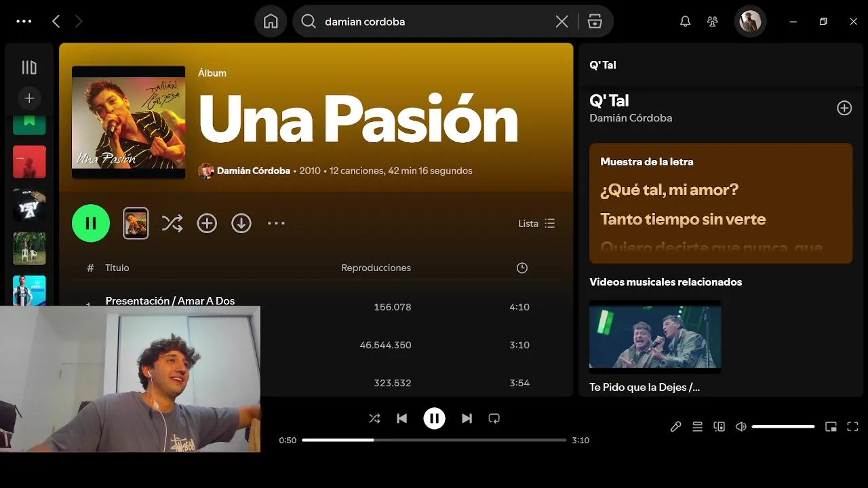Adjust the volume slider
The image size is (868, 488).
pyautogui.click(x=783, y=426)
